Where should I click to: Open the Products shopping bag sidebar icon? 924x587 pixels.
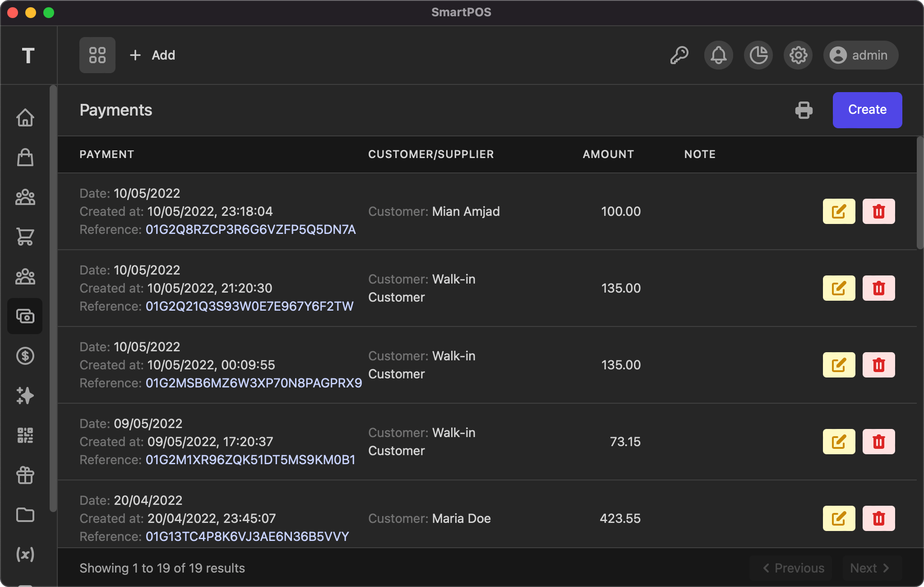tap(25, 158)
